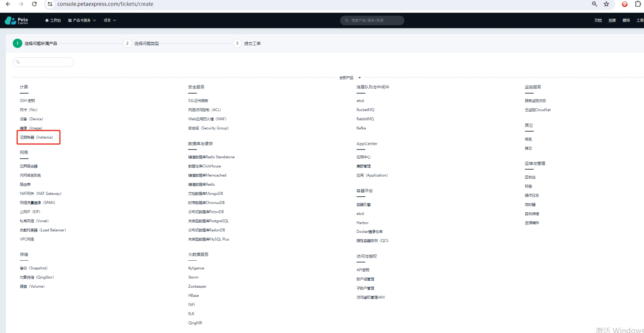Expand the 项目 dropdown menu
The height and width of the screenshot is (333, 644).
coord(110,20)
